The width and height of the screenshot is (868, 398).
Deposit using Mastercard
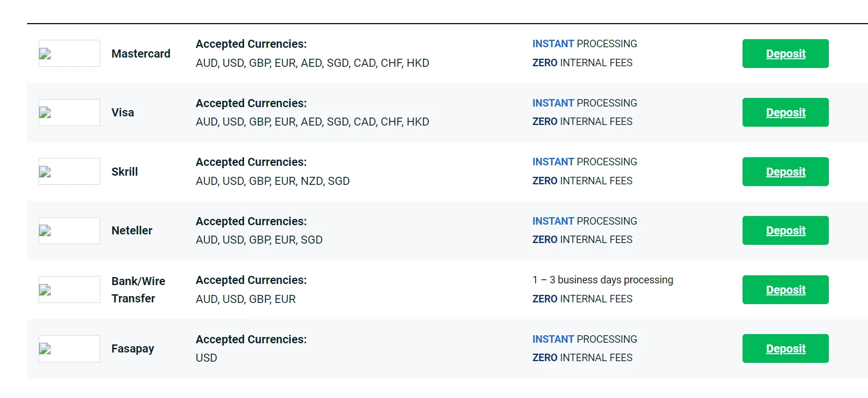[x=785, y=54]
